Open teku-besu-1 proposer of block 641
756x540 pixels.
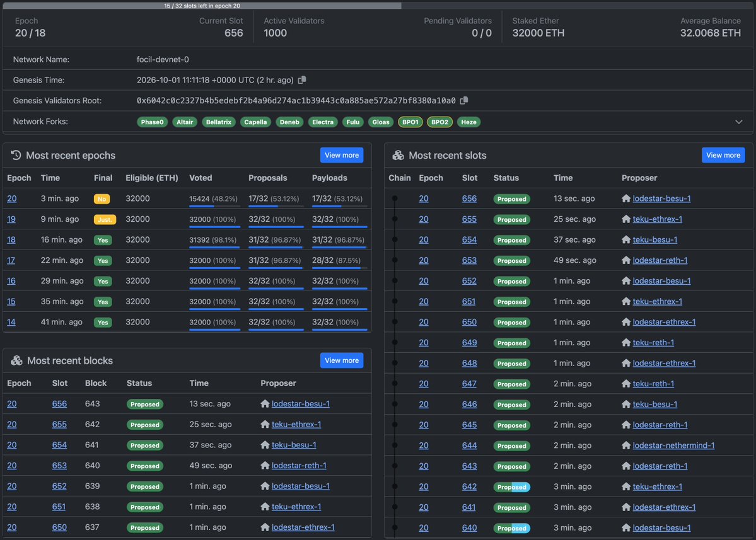(x=294, y=445)
